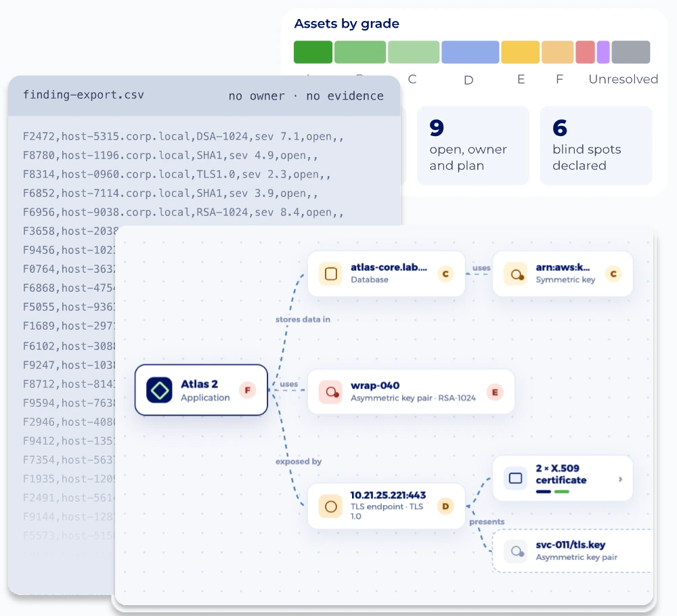
Task: Click 'uses' label between database and symmetric key
Action: 481,267
